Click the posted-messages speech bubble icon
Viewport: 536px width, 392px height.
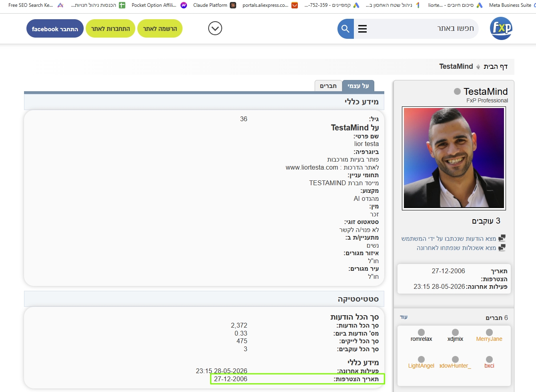coord(502,238)
